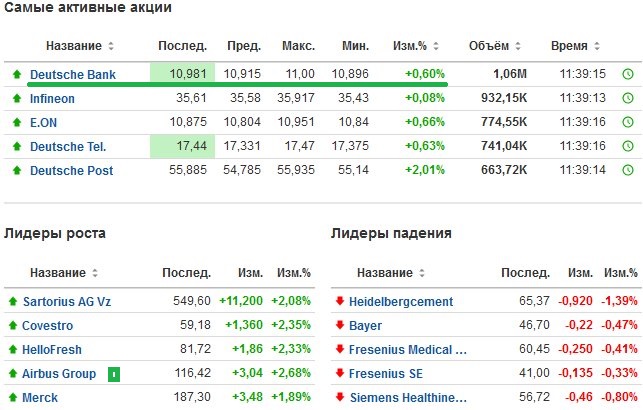The width and height of the screenshot is (643, 410).
Task: Open the Deutsche Bank stock link
Action: tap(73, 75)
